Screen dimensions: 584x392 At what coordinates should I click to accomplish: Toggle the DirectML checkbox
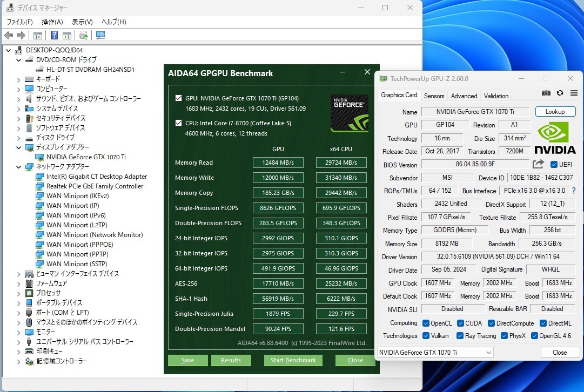click(x=543, y=323)
